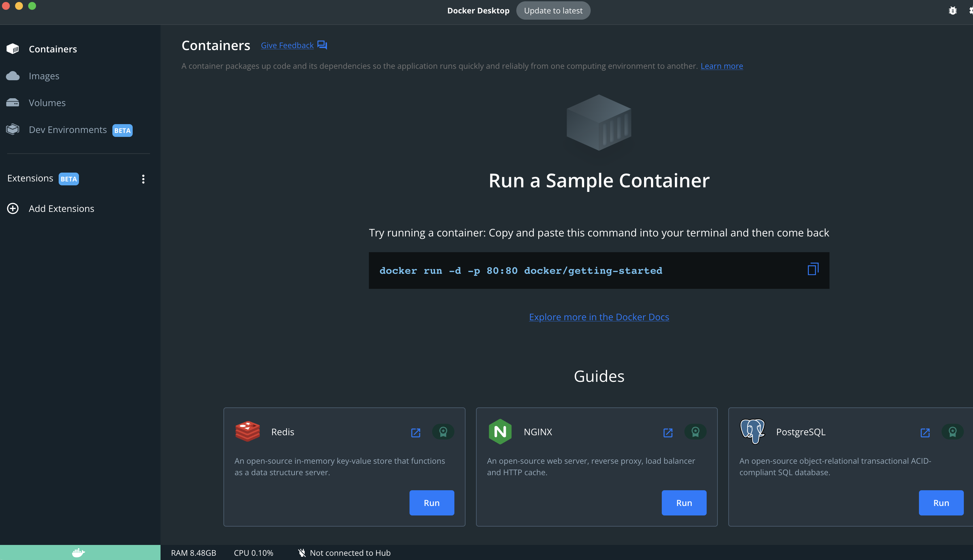
Task: Click the Add Extensions plus icon
Action: 13,209
